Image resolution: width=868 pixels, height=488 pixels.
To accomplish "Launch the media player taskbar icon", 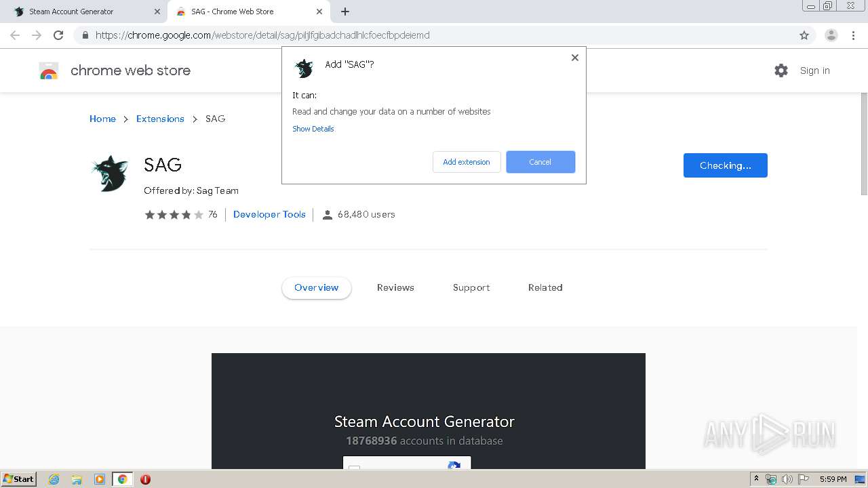I will coord(100,479).
